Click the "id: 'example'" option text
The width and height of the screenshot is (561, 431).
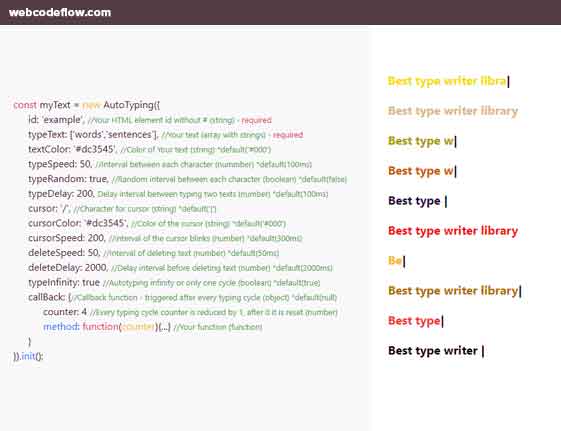point(55,120)
